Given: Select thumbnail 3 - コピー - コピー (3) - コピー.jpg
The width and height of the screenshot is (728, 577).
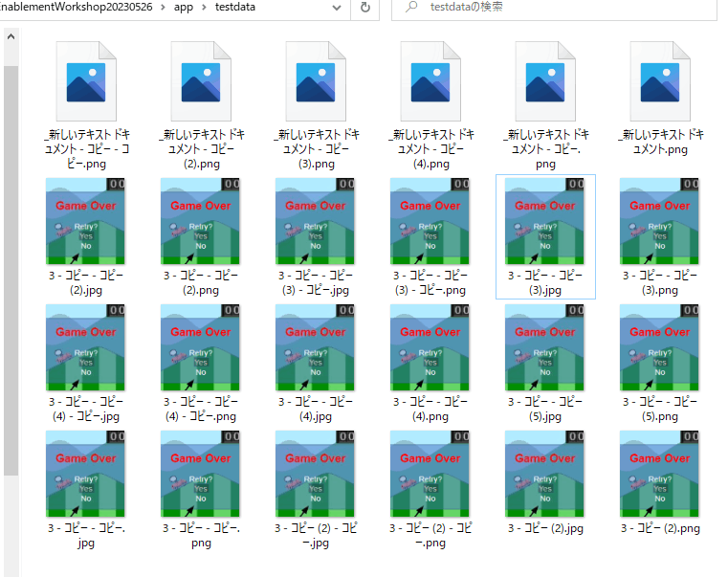Looking at the screenshot, I should [x=315, y=221].
